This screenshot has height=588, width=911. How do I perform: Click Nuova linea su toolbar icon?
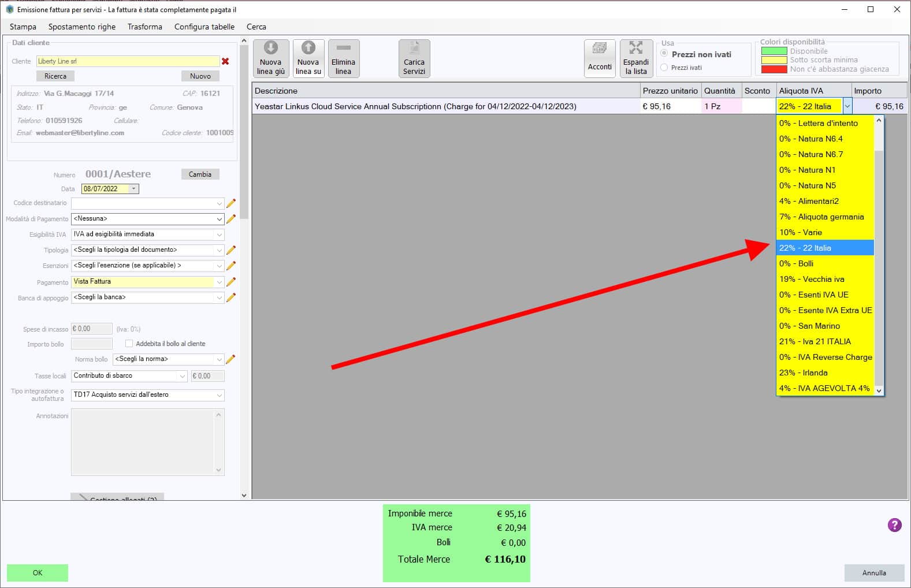308,58
